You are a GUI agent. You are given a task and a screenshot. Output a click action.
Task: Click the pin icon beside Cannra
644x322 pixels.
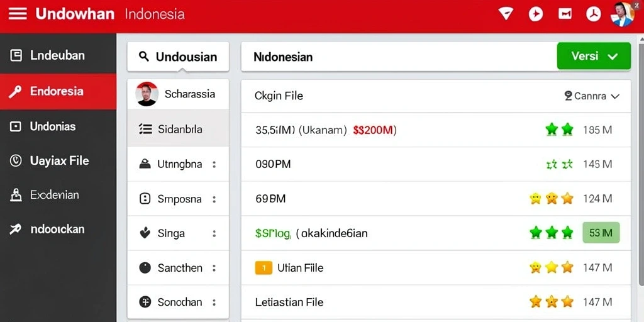569,96
